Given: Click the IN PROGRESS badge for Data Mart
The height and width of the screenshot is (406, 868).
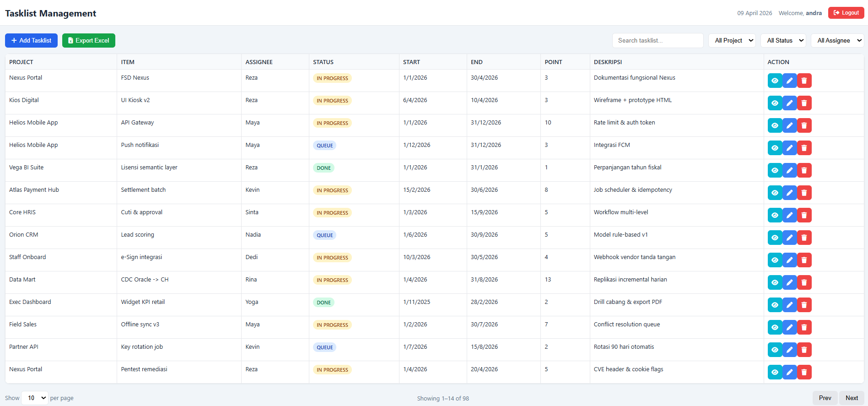Looking at the screenshot, I should click(x=332, y=280).
